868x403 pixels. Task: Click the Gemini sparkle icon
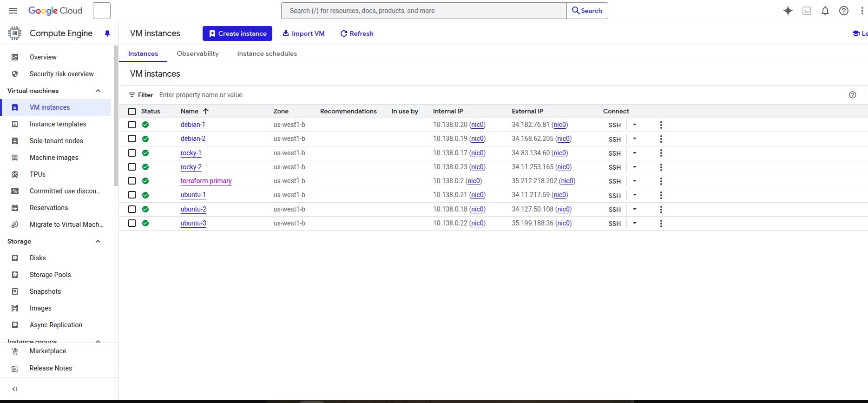[x=788, y=11]
